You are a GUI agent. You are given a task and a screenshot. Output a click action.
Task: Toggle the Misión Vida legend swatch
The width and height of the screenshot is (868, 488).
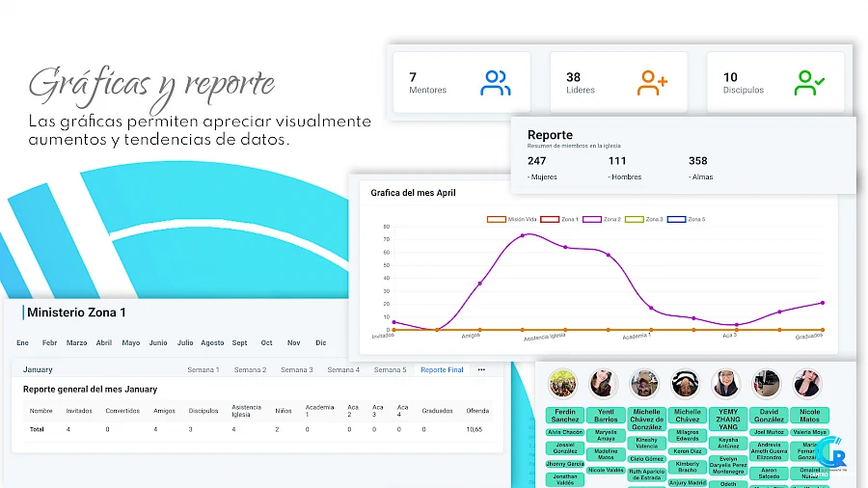pyautogui.click(x=496, y=220)
